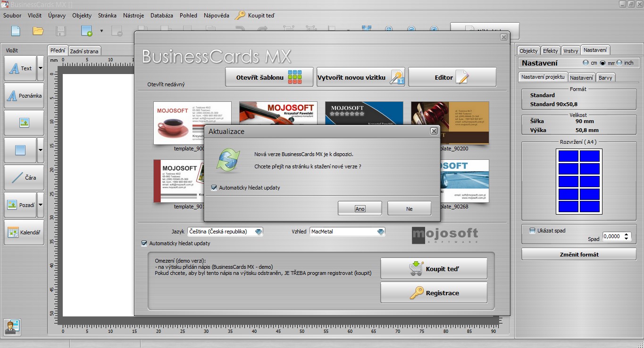Open a file using the folder toolbar icon
The image size is (644, 348).
coord(38,31)
